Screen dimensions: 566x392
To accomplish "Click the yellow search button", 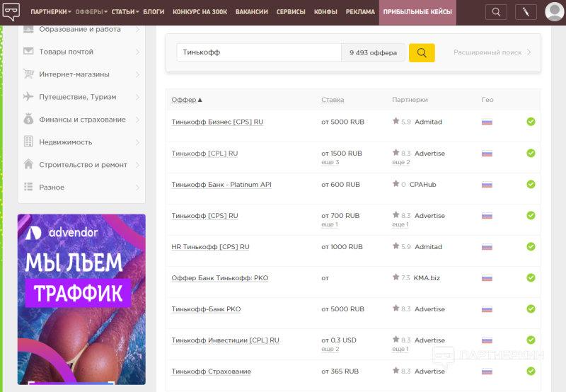I will (422, 52).
